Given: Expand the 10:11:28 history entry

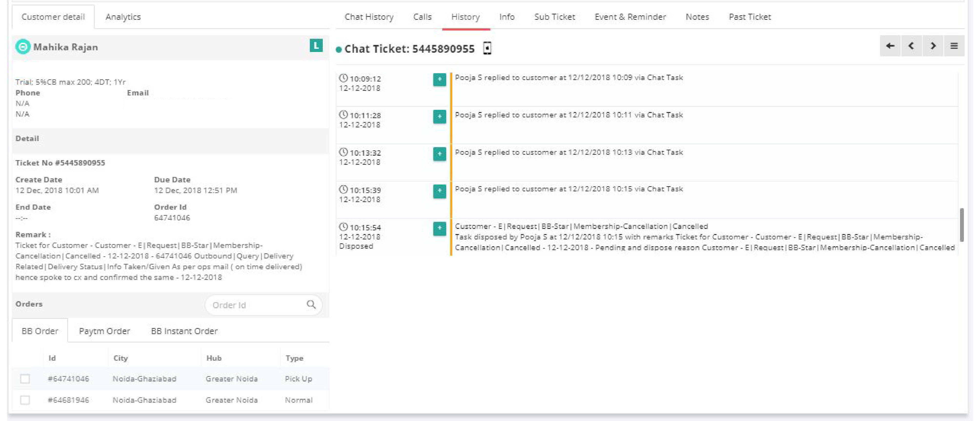Looking at the screenshot, I should [439, 116].
